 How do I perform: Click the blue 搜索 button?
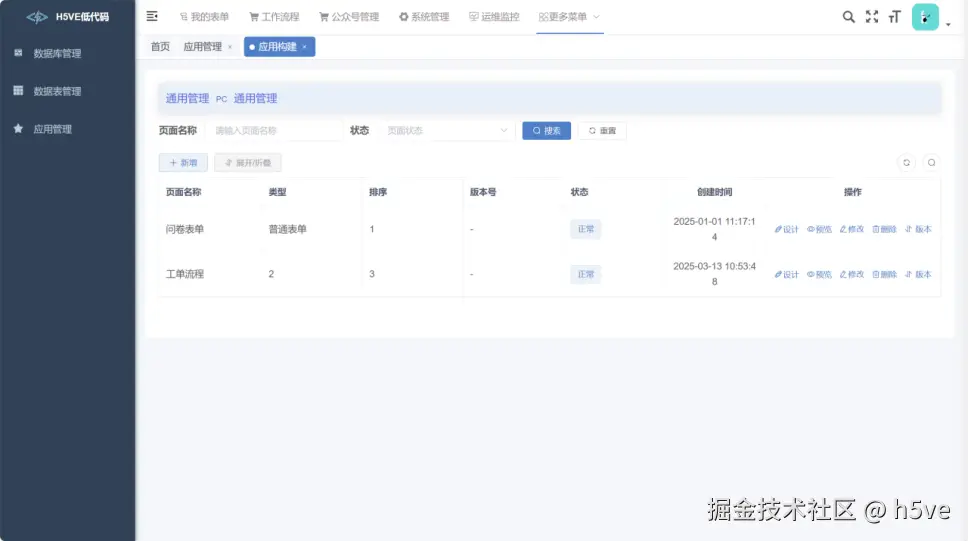(x=546, y=130)
